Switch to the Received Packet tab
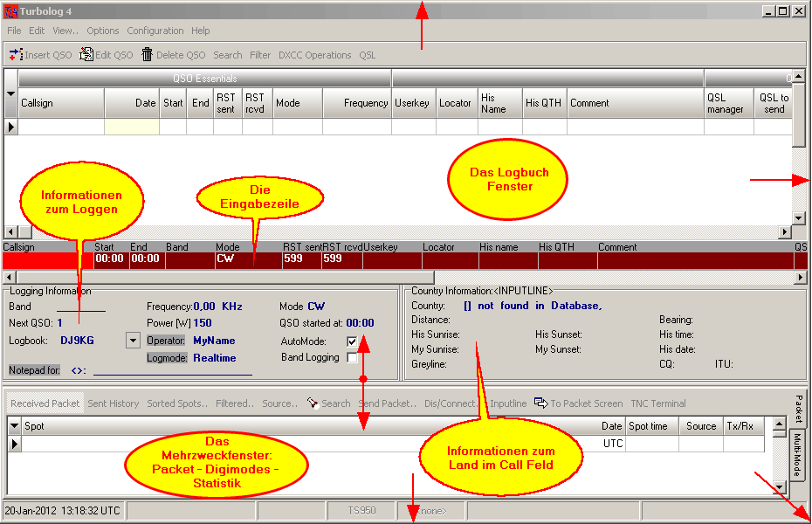Viewport: 812px width, 524px height. [x=45, y=403]
